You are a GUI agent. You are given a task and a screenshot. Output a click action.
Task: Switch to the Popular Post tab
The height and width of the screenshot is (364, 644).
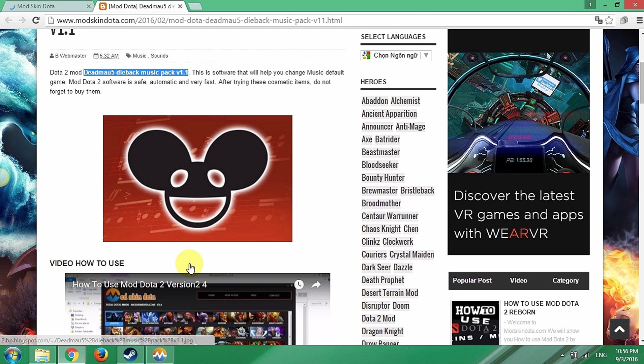[472, 280]
